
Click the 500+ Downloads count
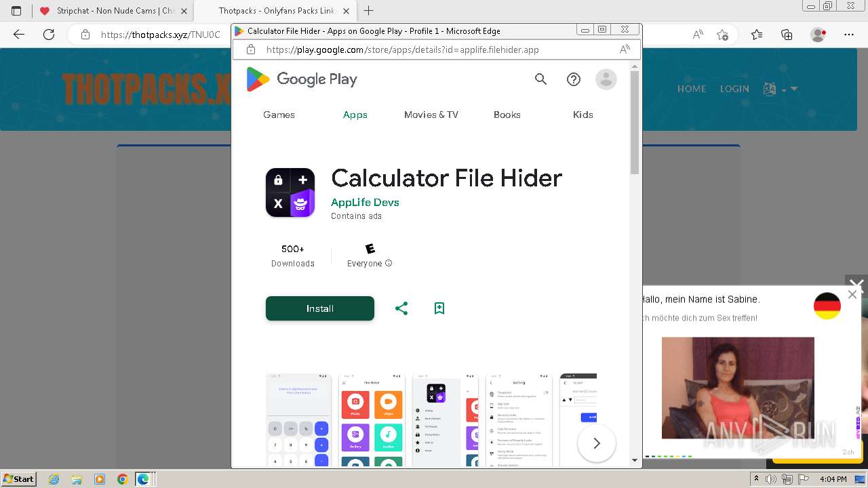point(293,256)
